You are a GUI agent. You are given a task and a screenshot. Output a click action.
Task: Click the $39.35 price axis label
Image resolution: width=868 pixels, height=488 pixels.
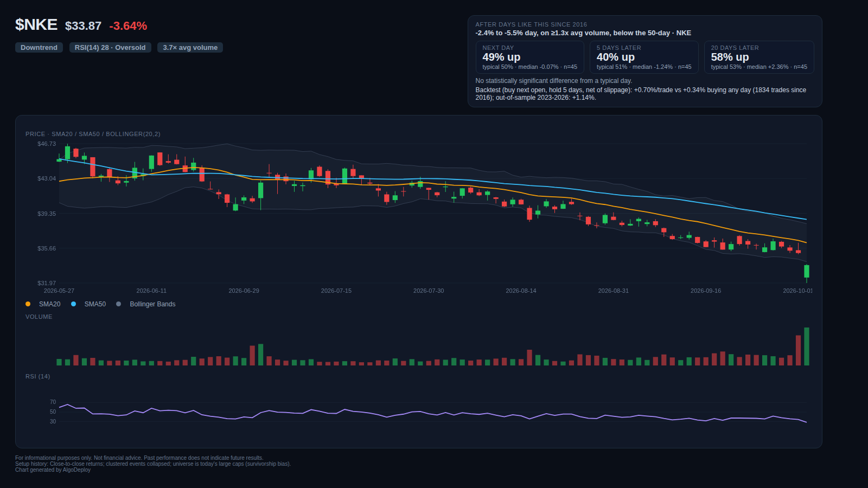click(47, 214)
